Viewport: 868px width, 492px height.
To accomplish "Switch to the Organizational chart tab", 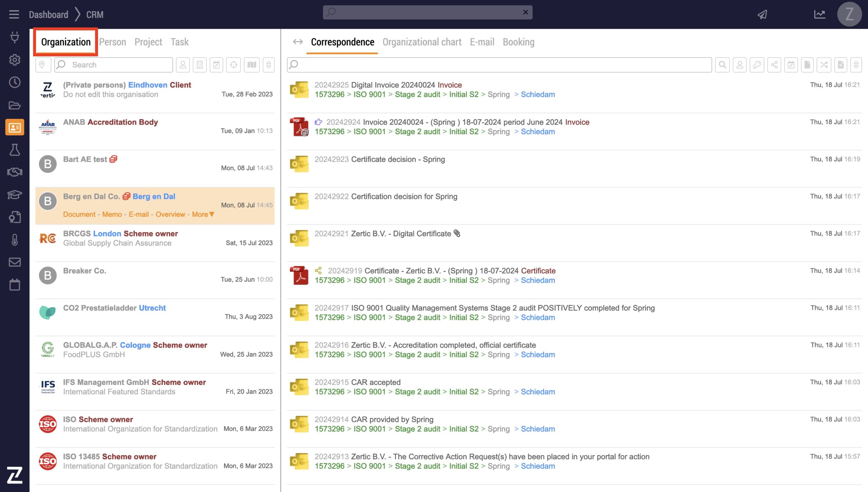I will tap(422, 42).
